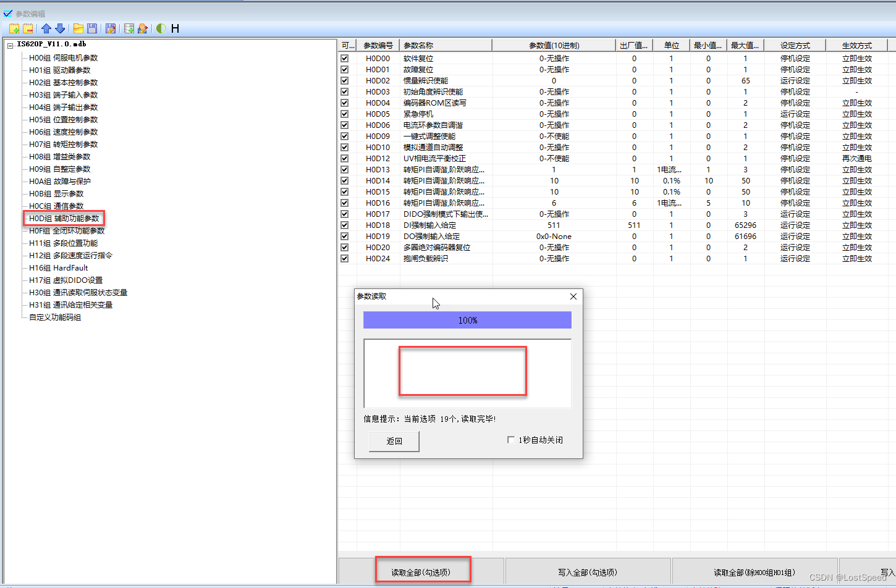This screenshot has width=896, height=588.
Task: Click 读取全部(除H00组H01组) button
Action: (754, 573)
